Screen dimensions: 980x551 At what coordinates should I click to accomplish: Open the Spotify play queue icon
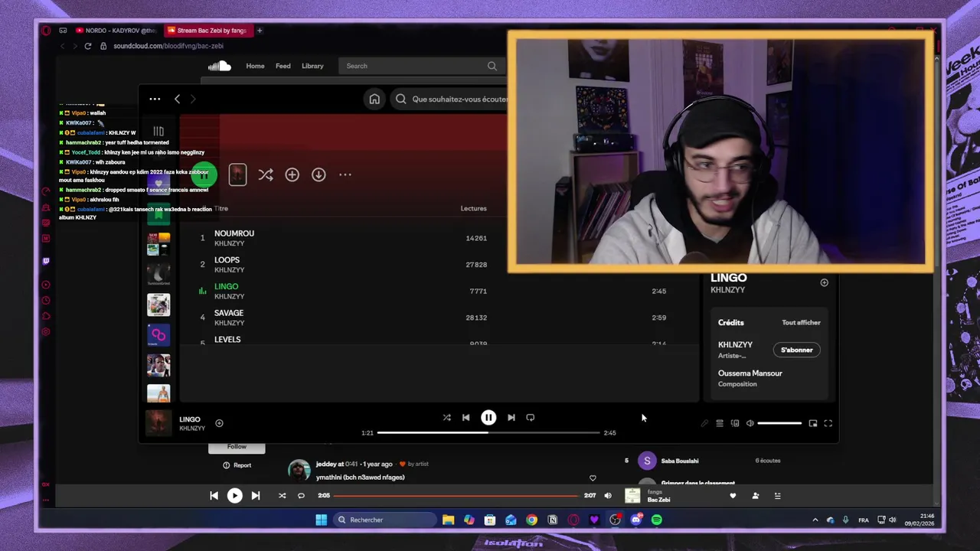(720, 423)
